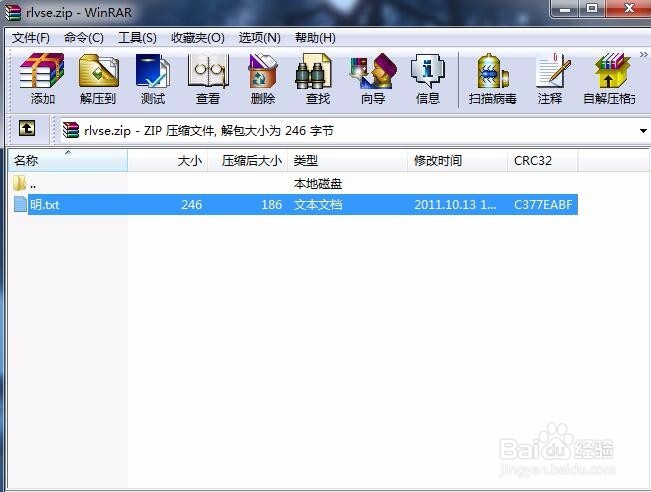
Task: Maximize the WinRAR window
Action: click(592, 8)
